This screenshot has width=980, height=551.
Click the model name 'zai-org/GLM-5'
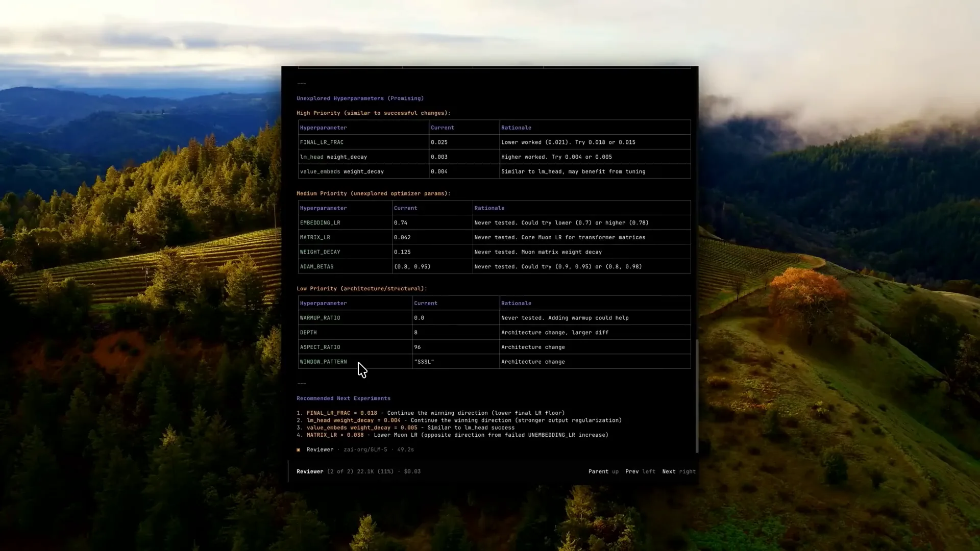pyautogui.click(x=365, y=450)
